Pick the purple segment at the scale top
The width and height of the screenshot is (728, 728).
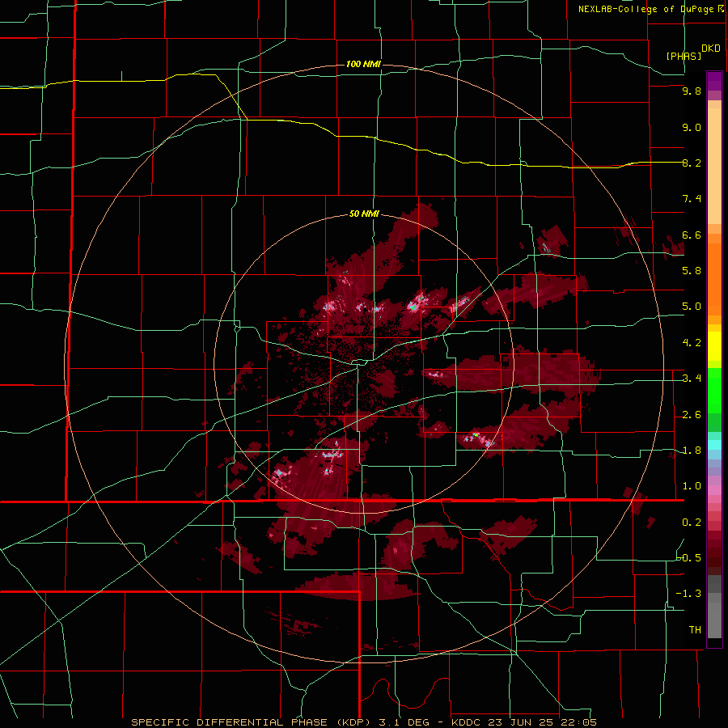(714, 81)
